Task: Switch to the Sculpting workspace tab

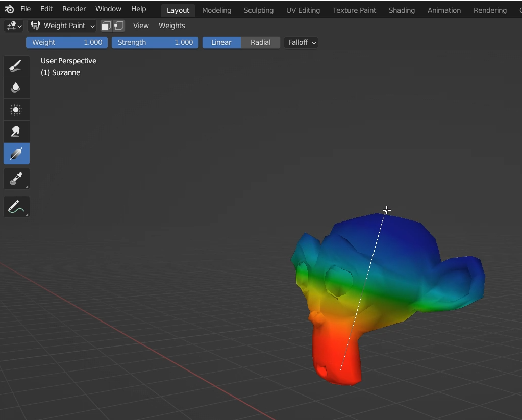Action: click(x=259, y=10)
